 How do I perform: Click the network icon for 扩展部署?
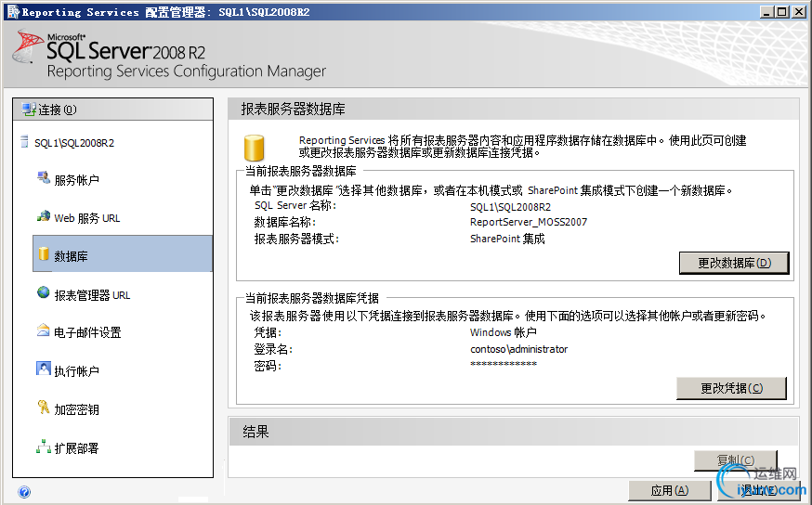tap(44, 447)
